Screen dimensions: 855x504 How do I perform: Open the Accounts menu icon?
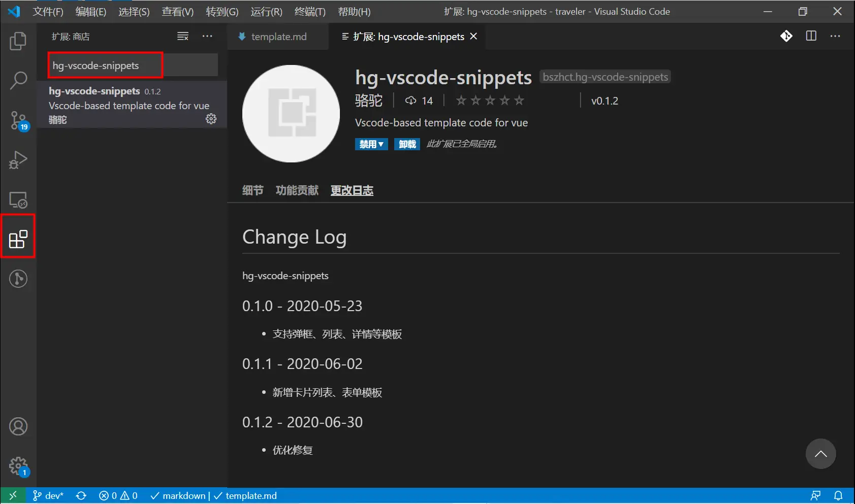pos(18,426)
